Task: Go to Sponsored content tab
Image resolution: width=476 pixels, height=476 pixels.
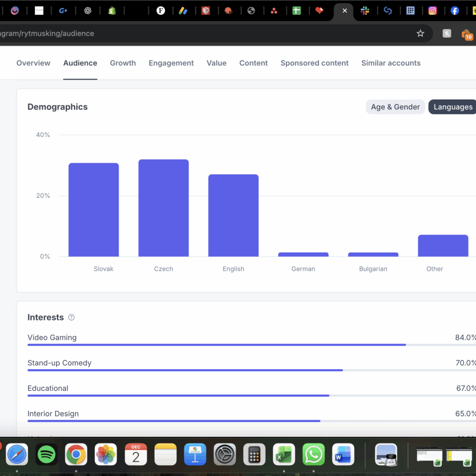Action: tap(314, 63)
